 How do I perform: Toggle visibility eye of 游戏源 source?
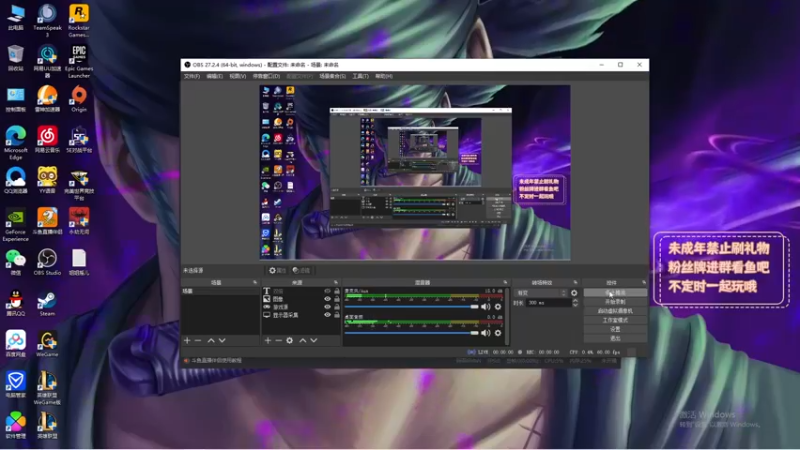pyautogui.click(x=328, y=307)
